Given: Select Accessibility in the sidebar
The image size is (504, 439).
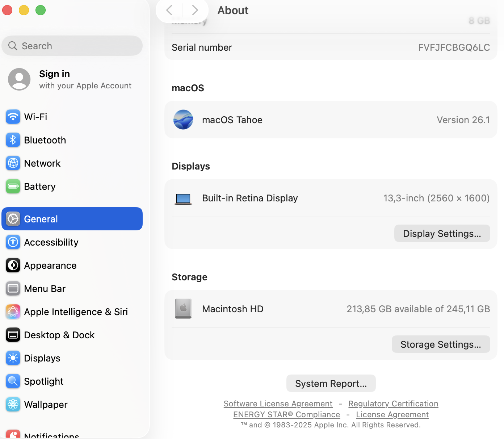Looking at the screenshot, I should point(72,242).
